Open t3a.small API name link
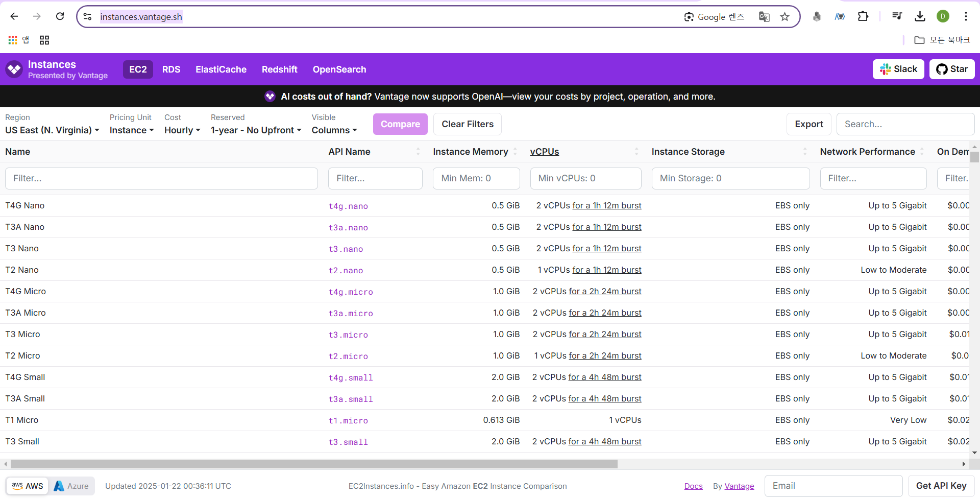Viewport: 980px width, 499px height. (351, 399)
